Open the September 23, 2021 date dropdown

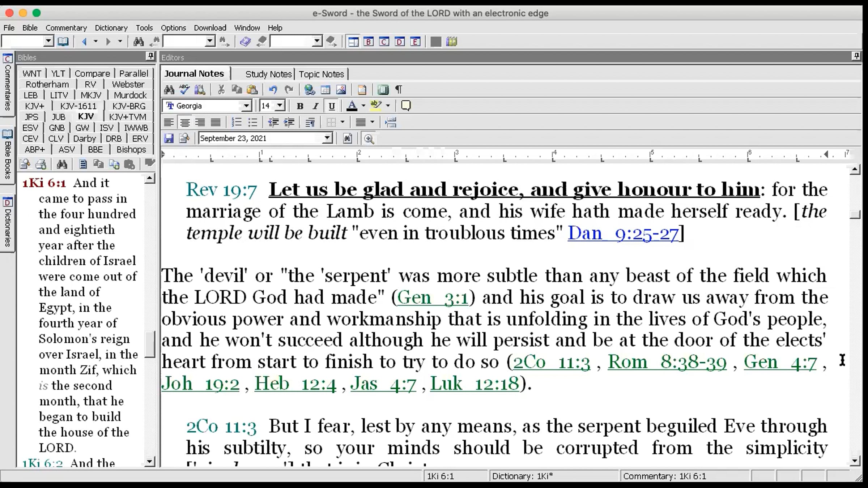(327, 138)
